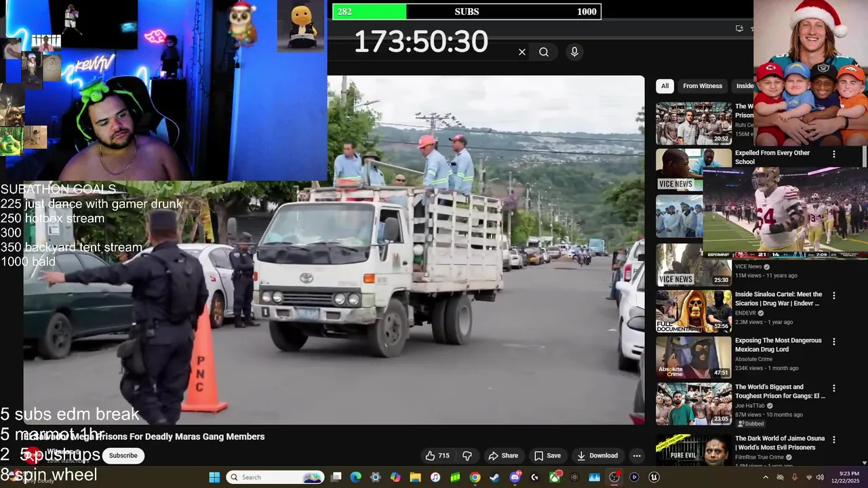Clear the YouTube search box with X
Screen dimensions: 868x488
tap(522, 52)
